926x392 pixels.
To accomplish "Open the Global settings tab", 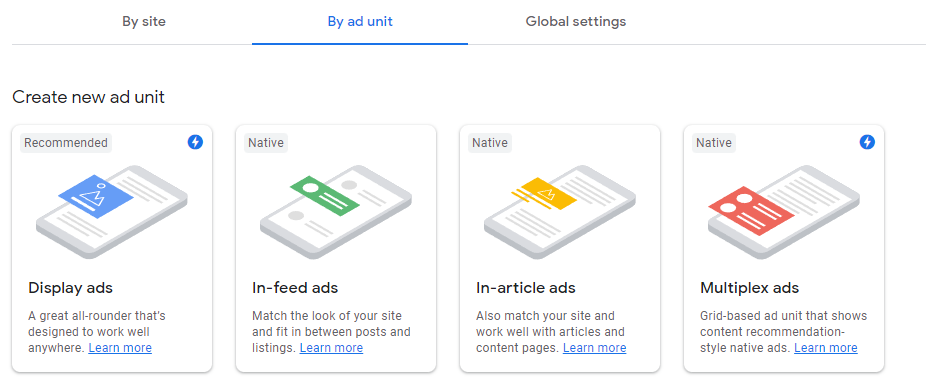I will (x=576, y=22).
